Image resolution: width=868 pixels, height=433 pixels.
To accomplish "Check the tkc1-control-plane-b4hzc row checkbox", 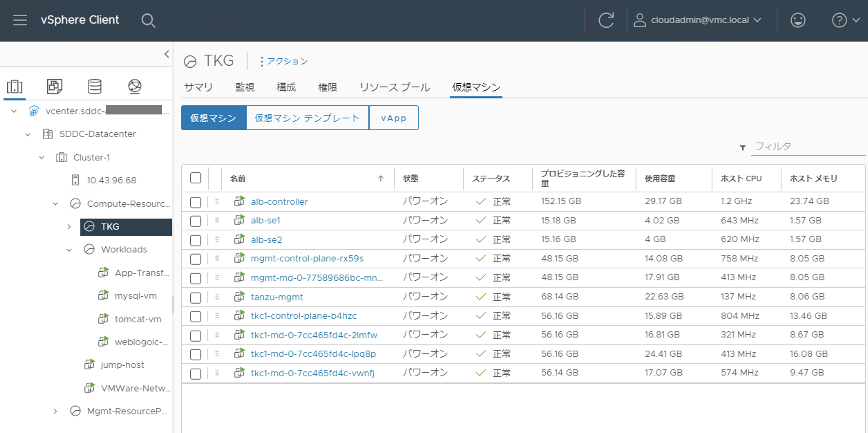I will tap(196, 316).
